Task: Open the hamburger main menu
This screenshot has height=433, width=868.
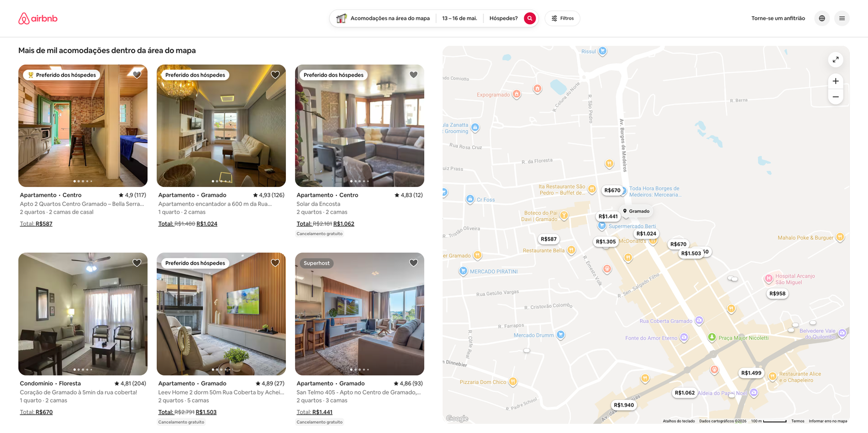Action: coord(841,18)
